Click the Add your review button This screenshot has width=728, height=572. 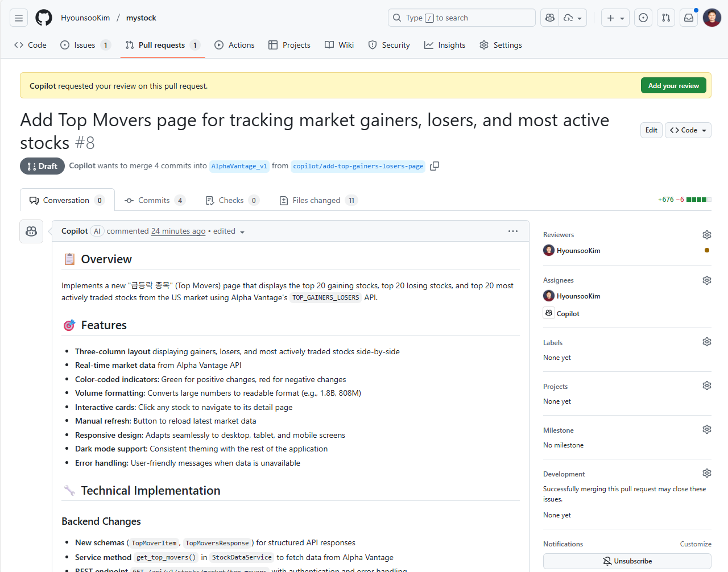(x=673, y=86)
